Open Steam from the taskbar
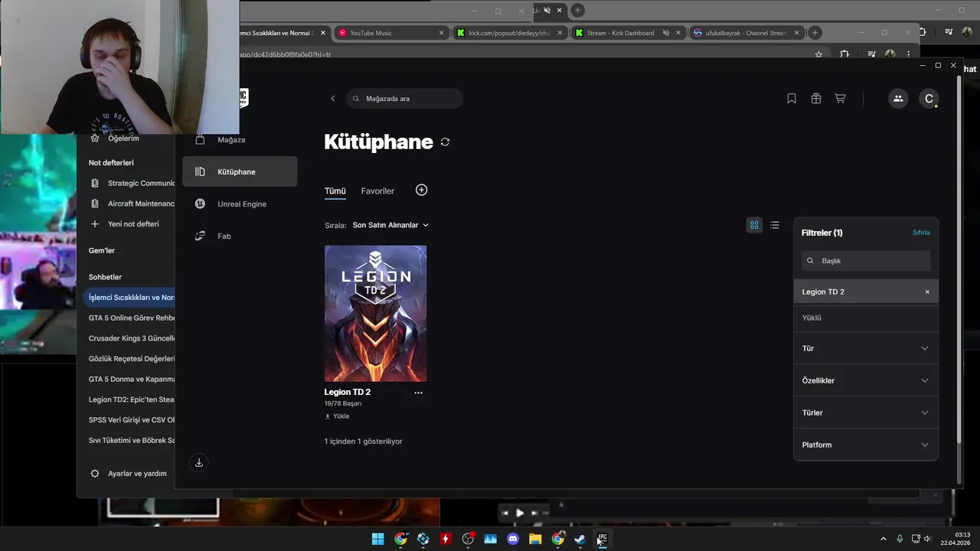Viewport: 980px width, 551px height. click(580, 539)
